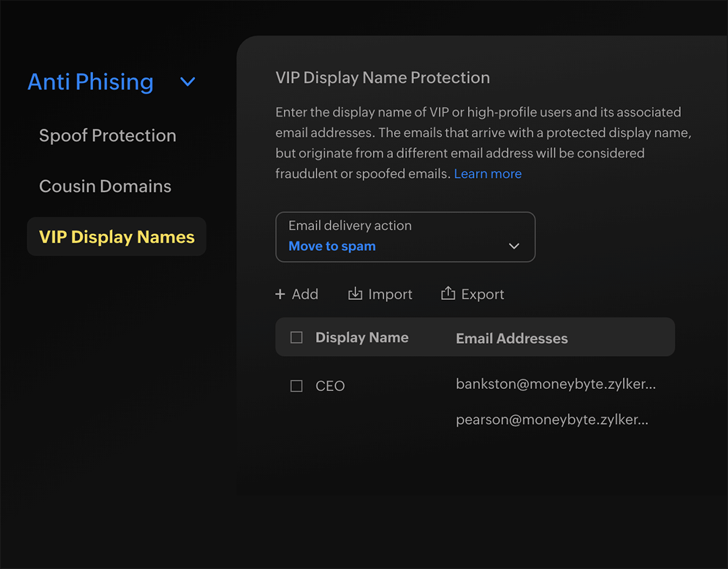
Task: Switch to Spoof Protection
Action: [107, 136]
